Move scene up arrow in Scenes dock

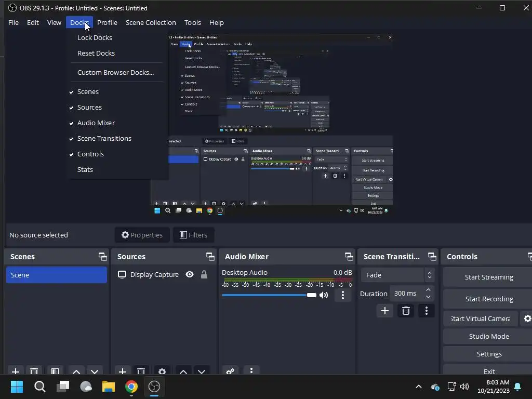pyautogui.click(x=76, y=371)
